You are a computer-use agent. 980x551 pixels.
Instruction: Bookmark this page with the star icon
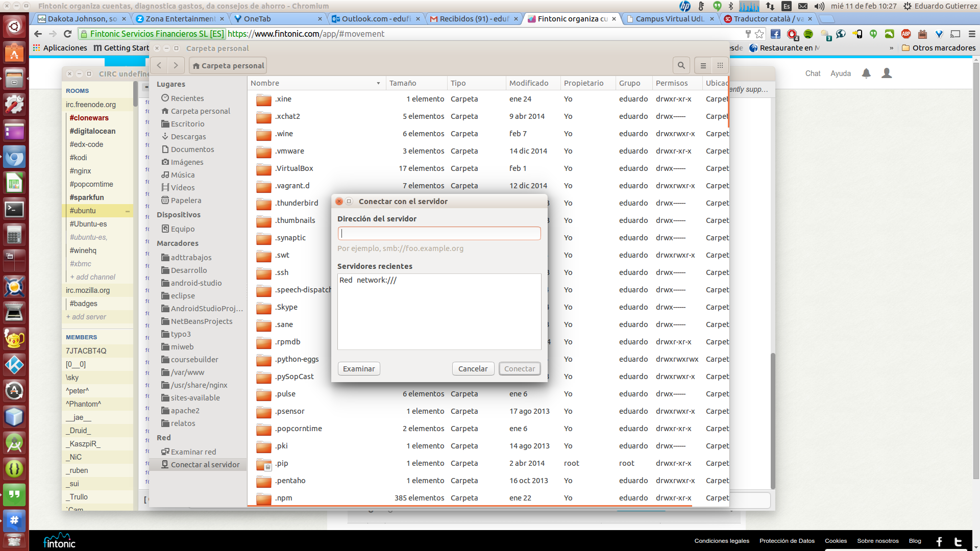pos(759,34)
